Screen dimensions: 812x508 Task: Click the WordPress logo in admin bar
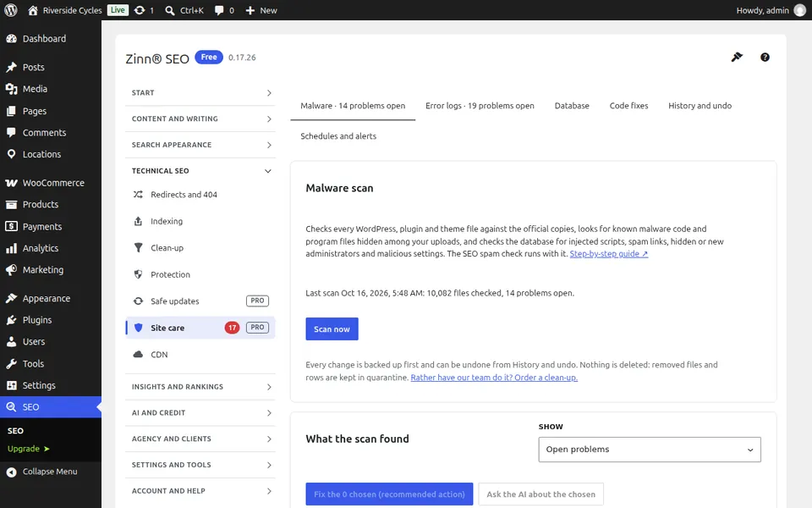pos(11,10)
